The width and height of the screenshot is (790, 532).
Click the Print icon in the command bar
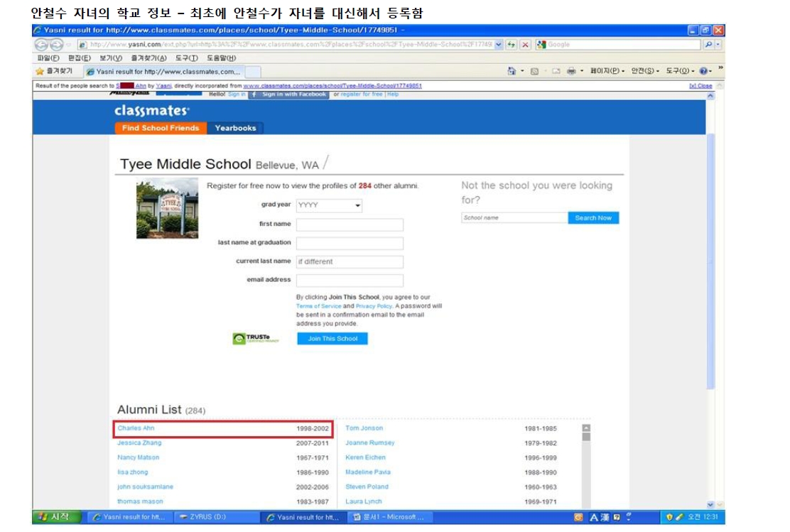(x=571, y=71)
